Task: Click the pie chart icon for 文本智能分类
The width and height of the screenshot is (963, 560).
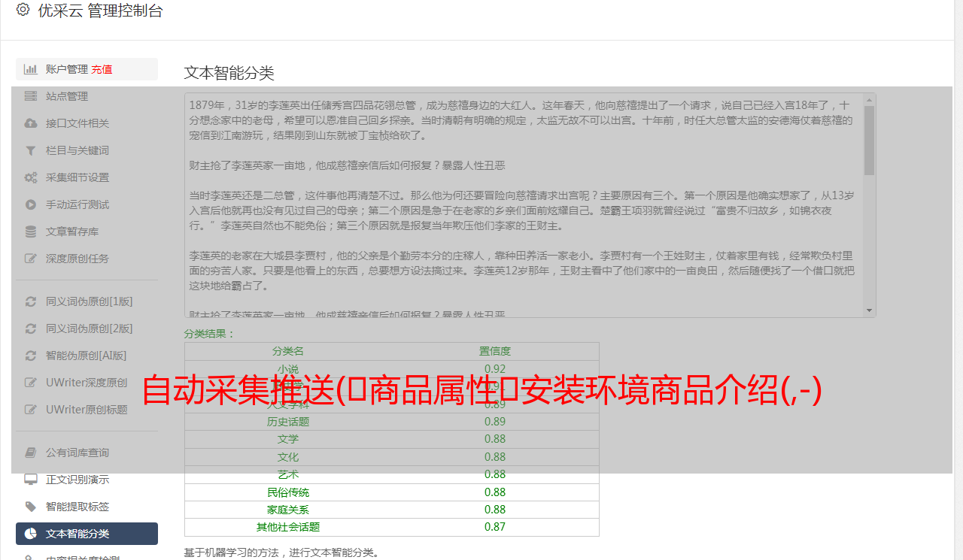Action: [30, 534]
